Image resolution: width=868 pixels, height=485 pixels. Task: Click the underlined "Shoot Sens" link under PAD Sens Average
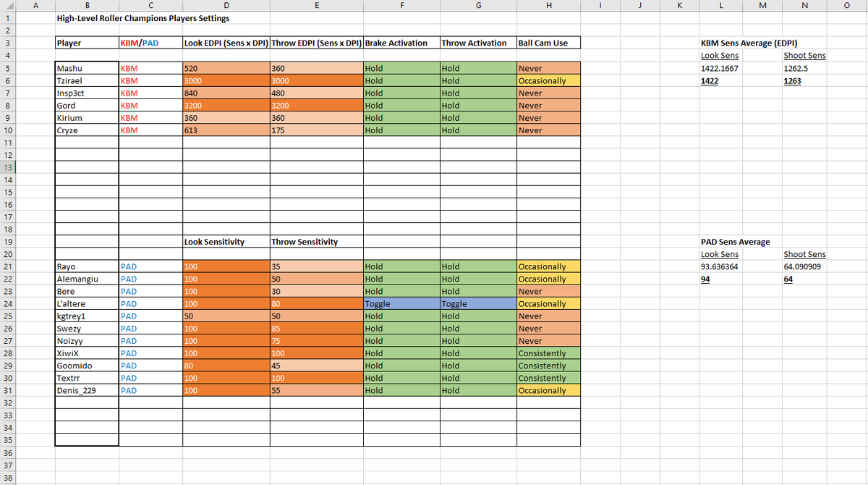click(x=804, y=254)
